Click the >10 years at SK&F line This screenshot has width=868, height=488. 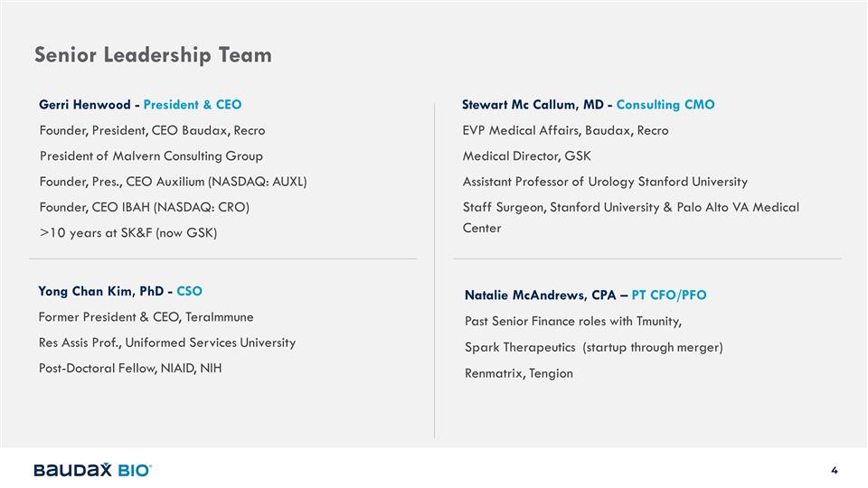(129, 233)
